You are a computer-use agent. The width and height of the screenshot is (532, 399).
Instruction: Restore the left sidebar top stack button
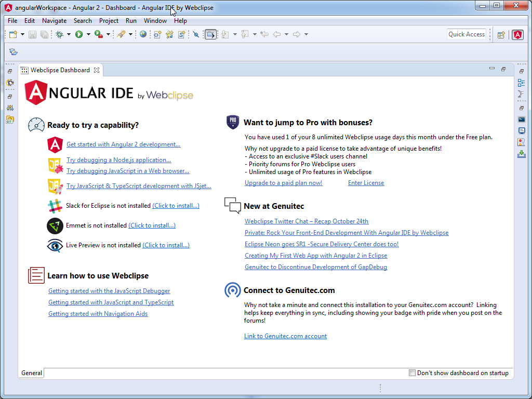[x=10, y=71]
